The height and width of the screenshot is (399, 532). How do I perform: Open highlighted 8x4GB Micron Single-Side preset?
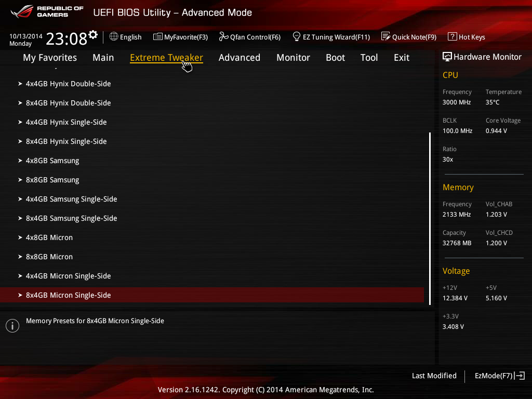212,295
